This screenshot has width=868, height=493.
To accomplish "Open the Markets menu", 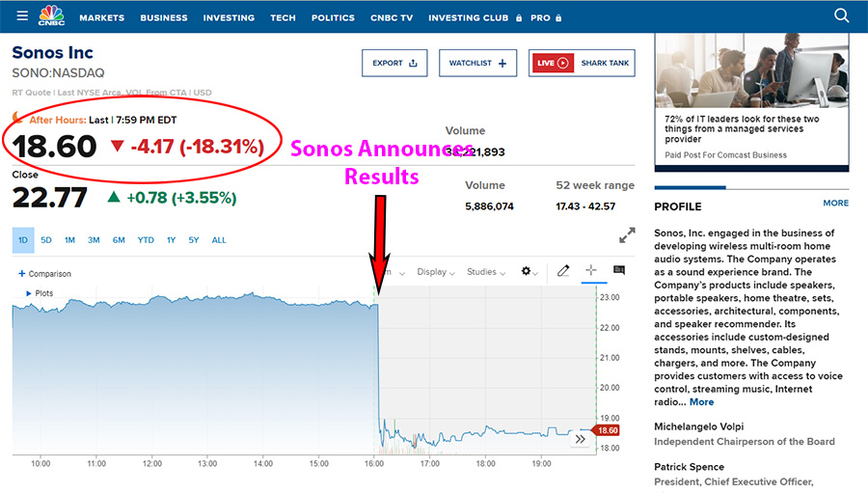I will click(102, 17).
